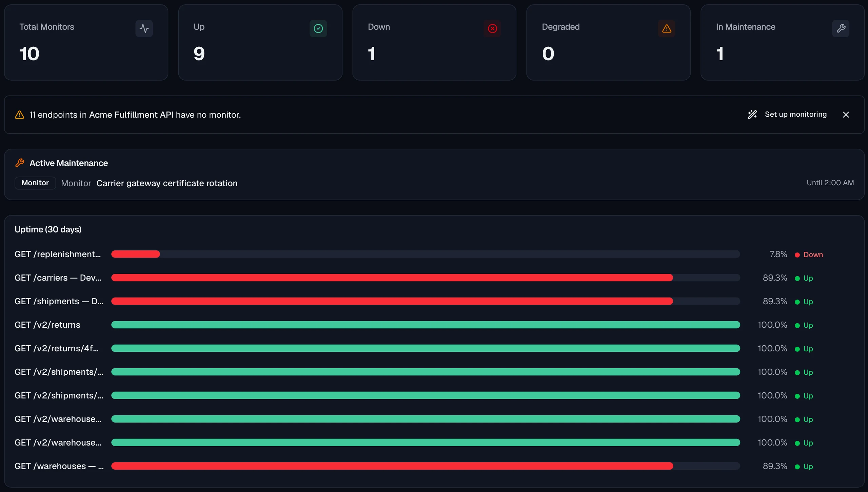Click the Monitor badge in Active Maintenance
The image size is (868, 492).
35,183
